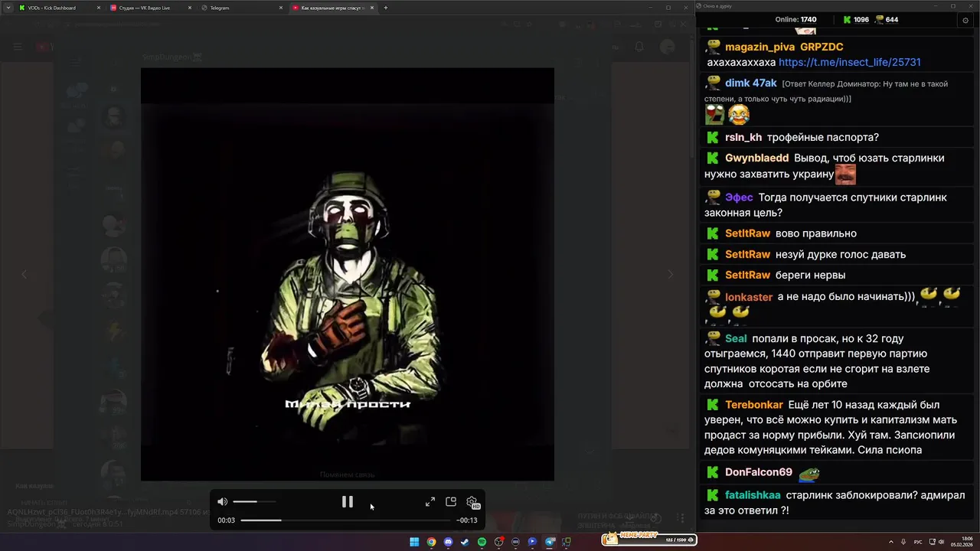Click username lonkaster in chat
Image resolution: width=980 pixels, height=551 pixels.
749,297
